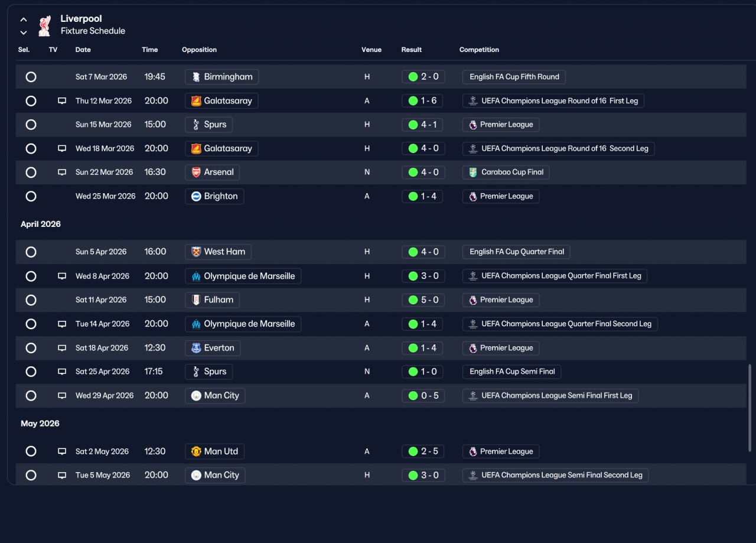The height and width of the screenshot is (543, 756).
Task: Click the Sel. column header
Action: click(x=24, y=50)
